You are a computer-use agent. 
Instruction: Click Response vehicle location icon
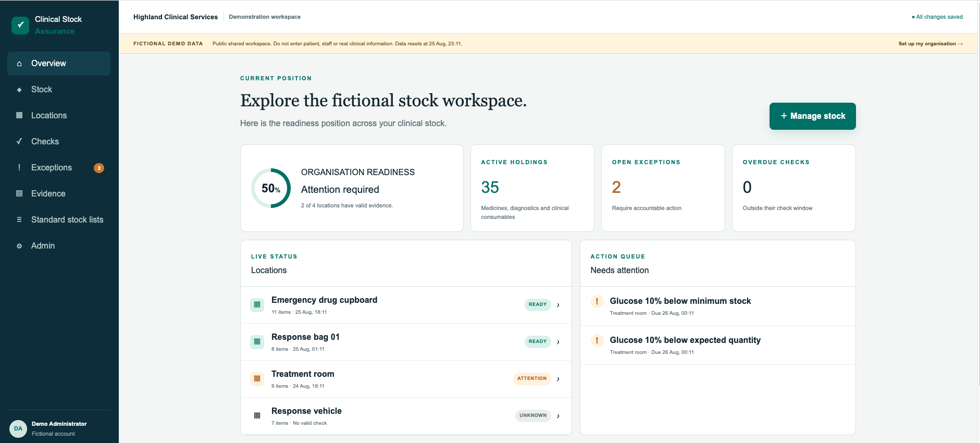pos(257,416)
